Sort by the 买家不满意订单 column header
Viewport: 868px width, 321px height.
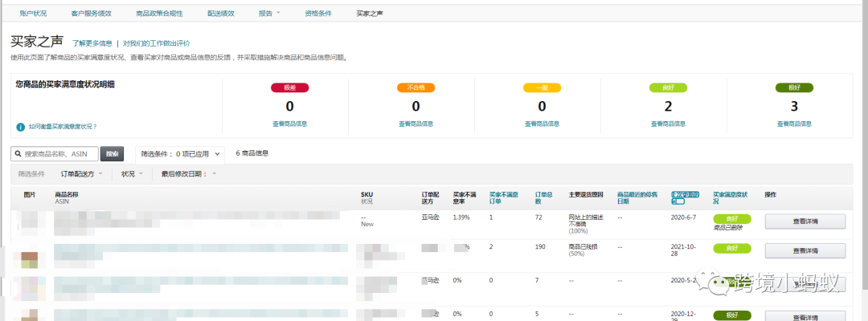(x=504, y=197)
